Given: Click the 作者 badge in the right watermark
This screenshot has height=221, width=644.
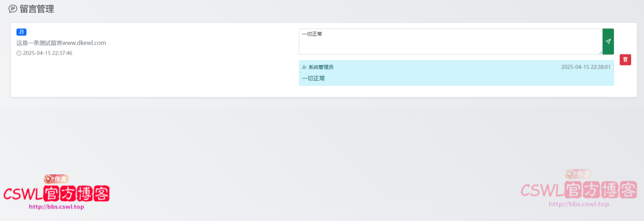Looking at the screenshot, I should [x=579, y=174].
